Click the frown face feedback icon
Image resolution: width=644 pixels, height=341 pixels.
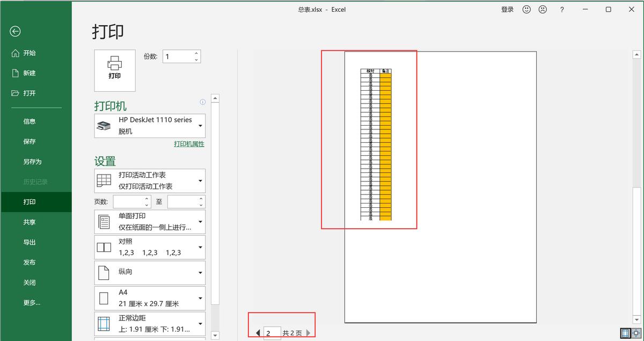(x=543, y=9)
